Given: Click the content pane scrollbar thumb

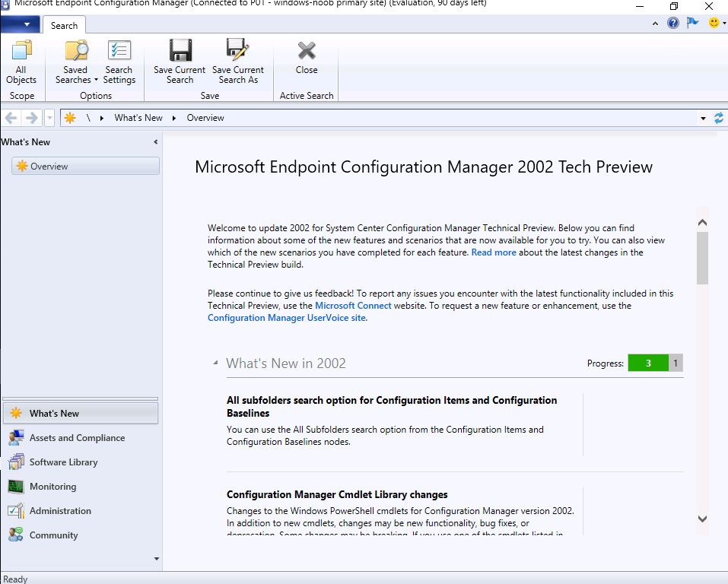Looking at the screenshot, I should point(702,258).
